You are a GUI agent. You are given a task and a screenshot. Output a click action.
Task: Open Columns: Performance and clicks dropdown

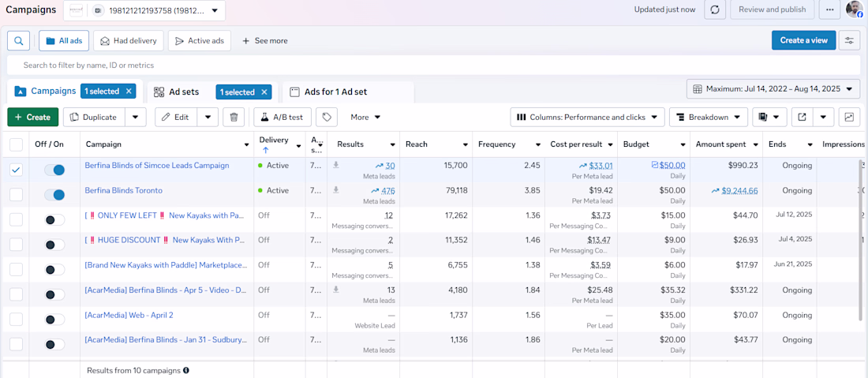coord(587,118)
